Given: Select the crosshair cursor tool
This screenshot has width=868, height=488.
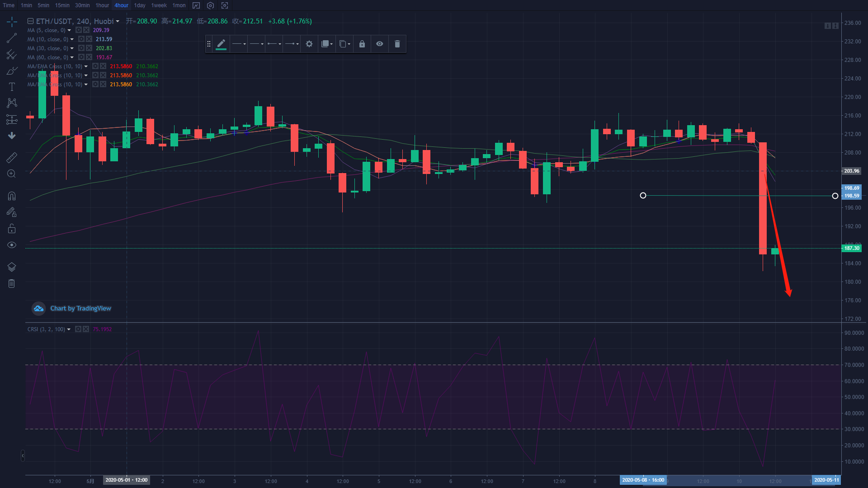Looking at the screenshot, I should [x=12, y=22].
